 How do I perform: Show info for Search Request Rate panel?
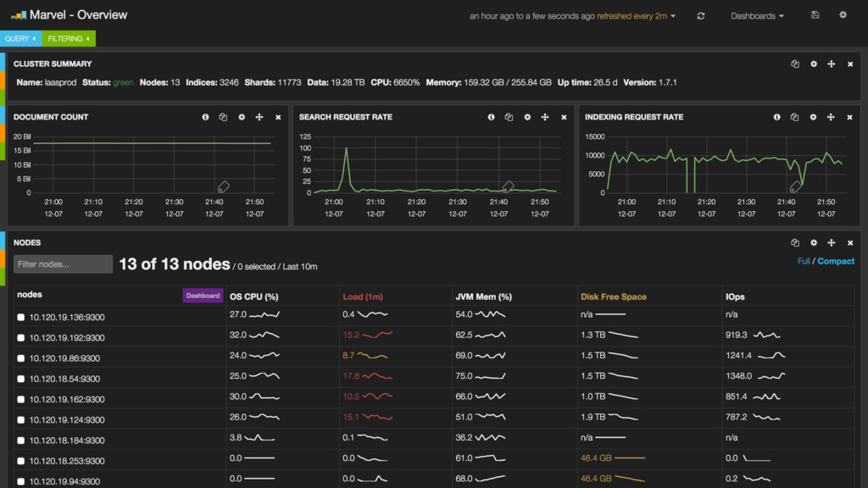pos(491,117)
